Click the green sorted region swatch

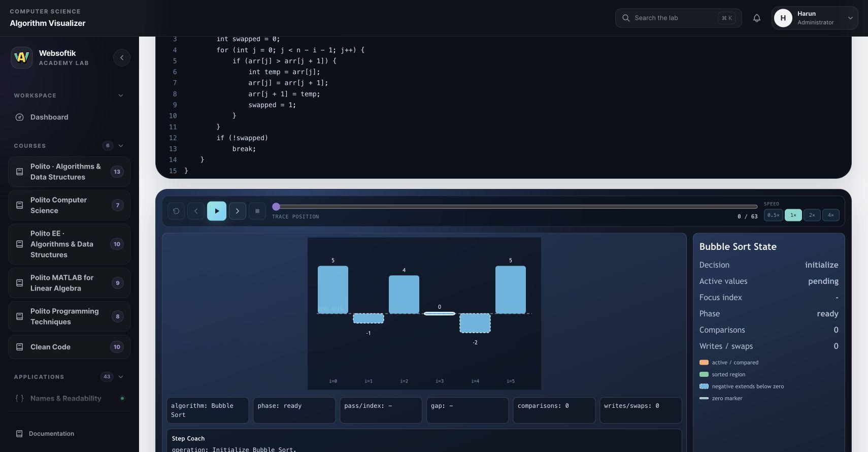pos(704,374)
